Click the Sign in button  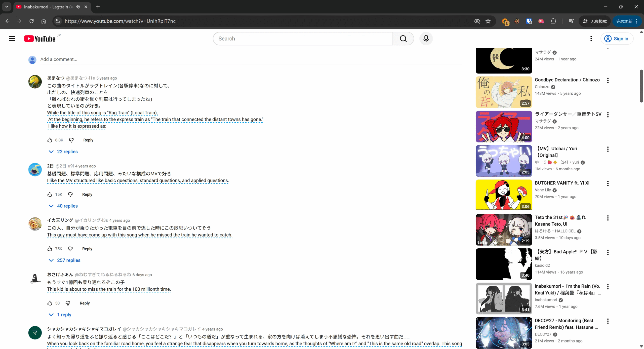617,38
